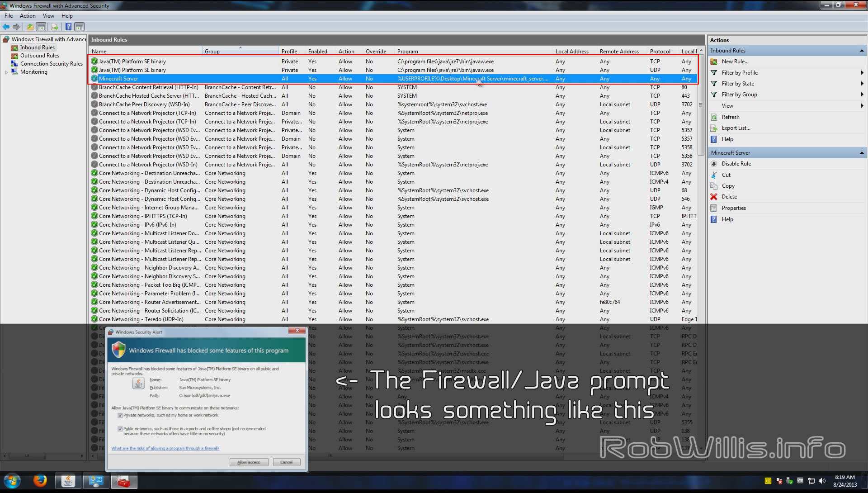This screenshot has width=868, height=493.
Task: Select Outbound Rules in the console tree
Action: pos(39,56)
